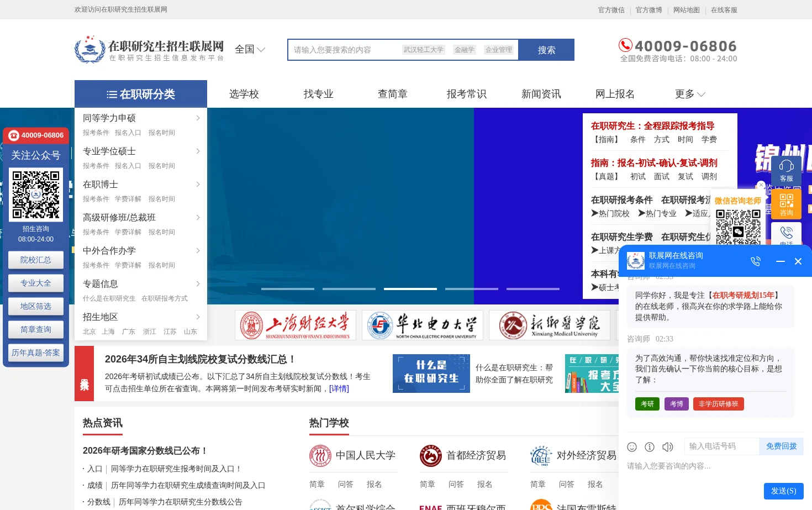This screenshot has height=510, width=812.
Task: Expand the 招生地区 category arrow
Action: click(x=198, y=317)
